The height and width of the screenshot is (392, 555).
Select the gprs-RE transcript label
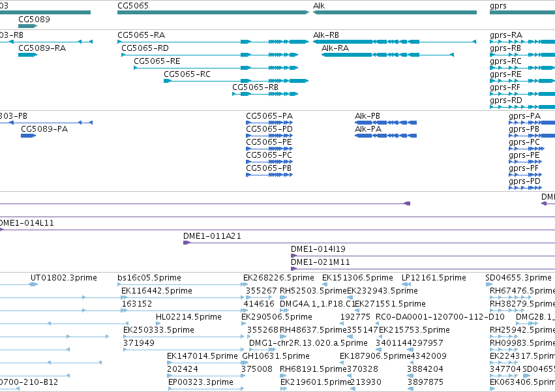pyautogui.click(x=505, y=74)
